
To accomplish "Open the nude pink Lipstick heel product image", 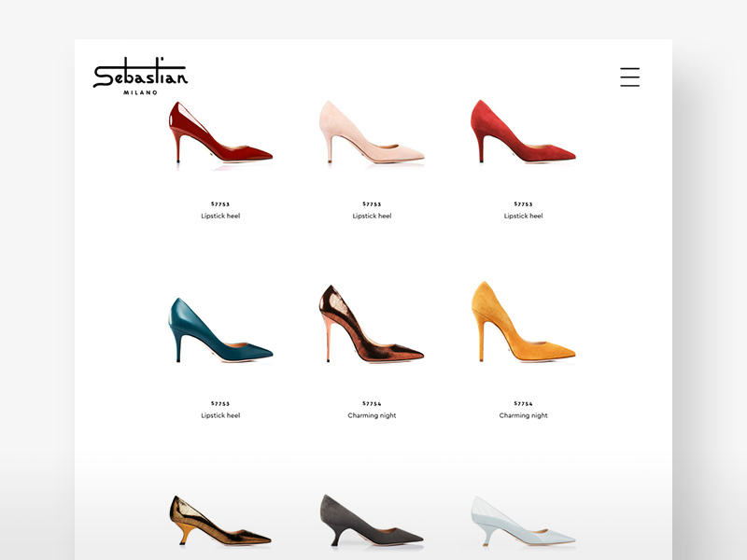I will click(371, 140).
